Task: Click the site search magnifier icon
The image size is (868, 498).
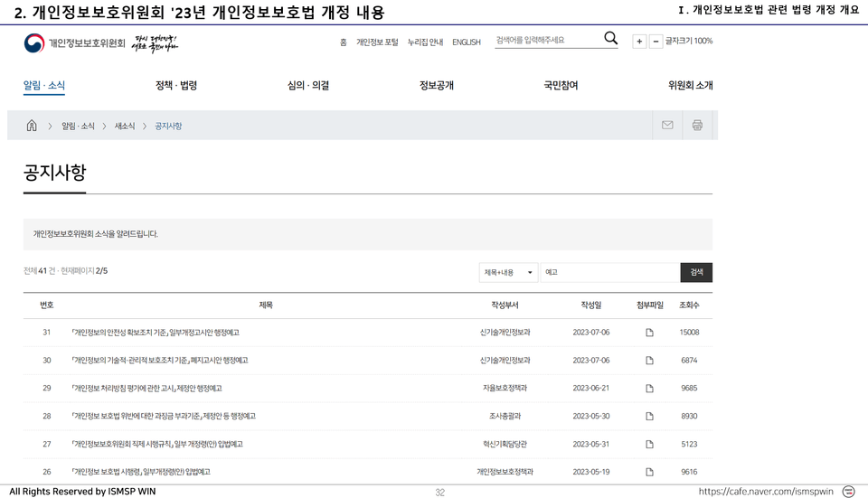Action: [610, 38]
